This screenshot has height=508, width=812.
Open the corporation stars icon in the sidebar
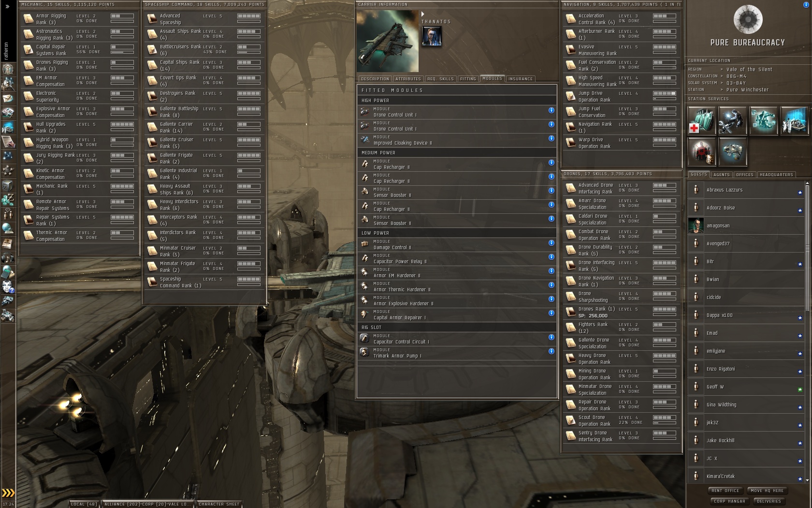pos(8,170)
